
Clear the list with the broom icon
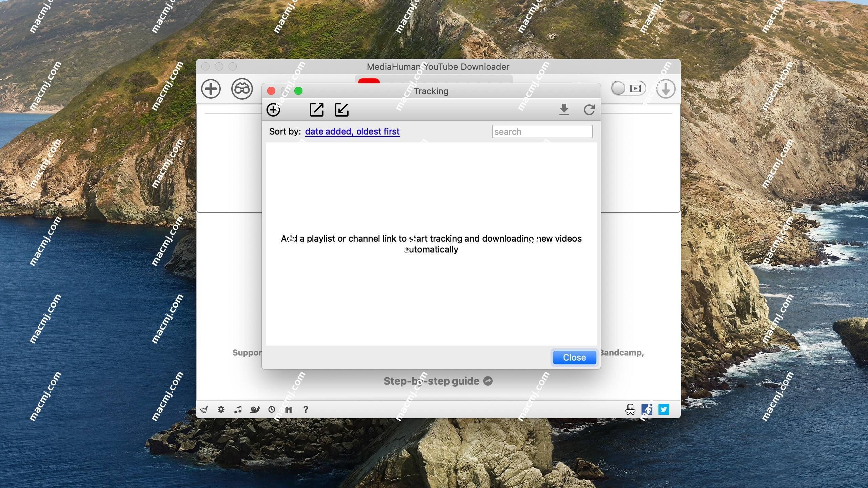[204, 409]
